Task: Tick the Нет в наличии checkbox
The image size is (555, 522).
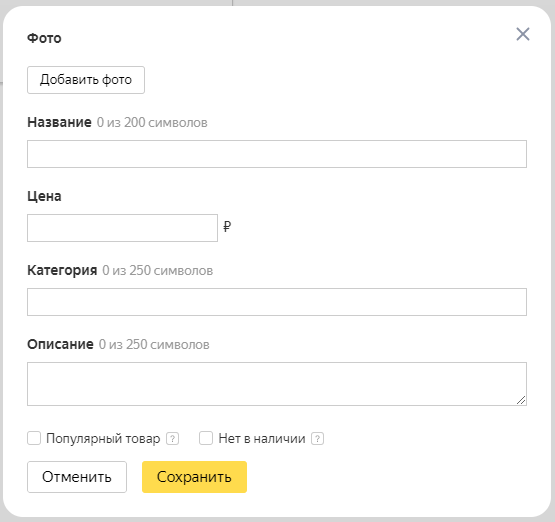Action: [206, 438]
